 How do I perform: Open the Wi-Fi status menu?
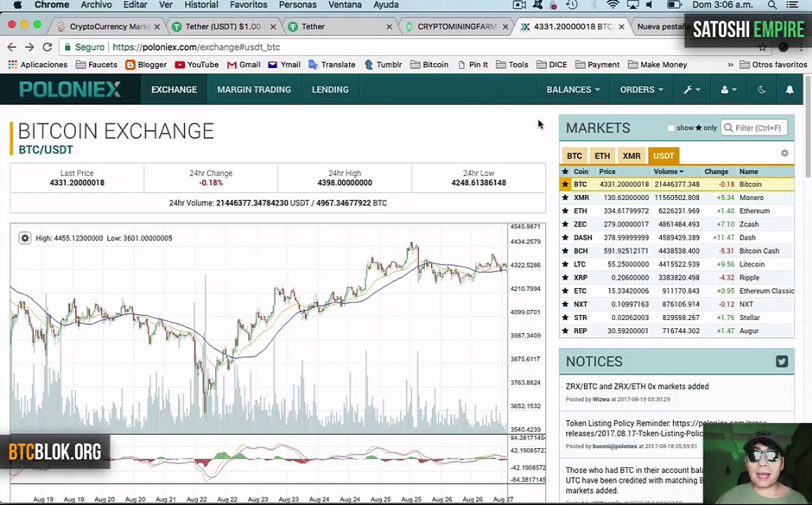coord(613,5)
